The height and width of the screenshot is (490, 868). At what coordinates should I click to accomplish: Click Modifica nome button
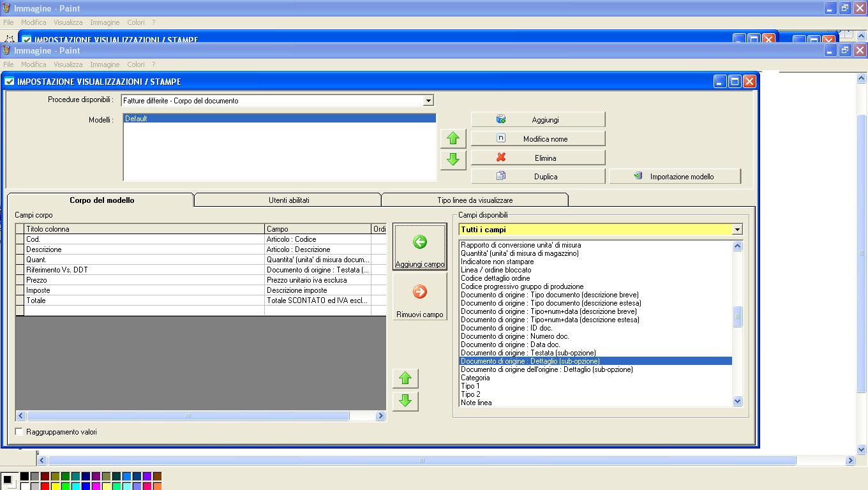pos(537,139)
